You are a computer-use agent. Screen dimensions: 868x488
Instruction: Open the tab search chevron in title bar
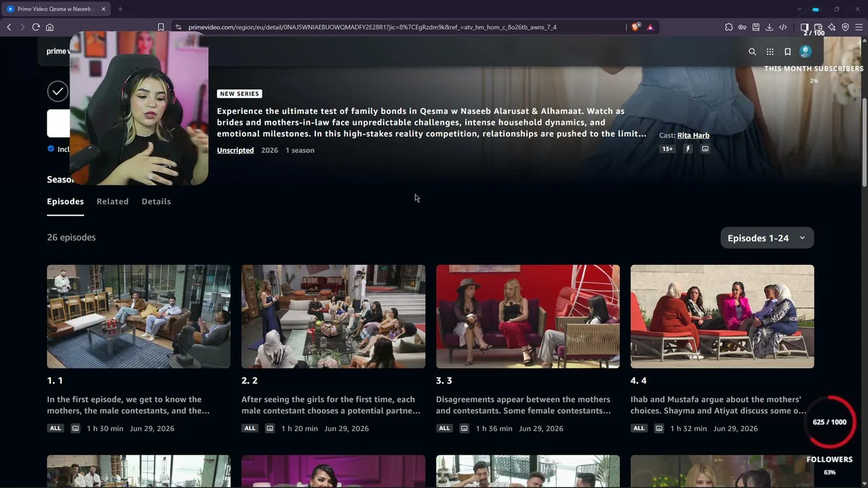pyautogui.click(x=800, y=9)
